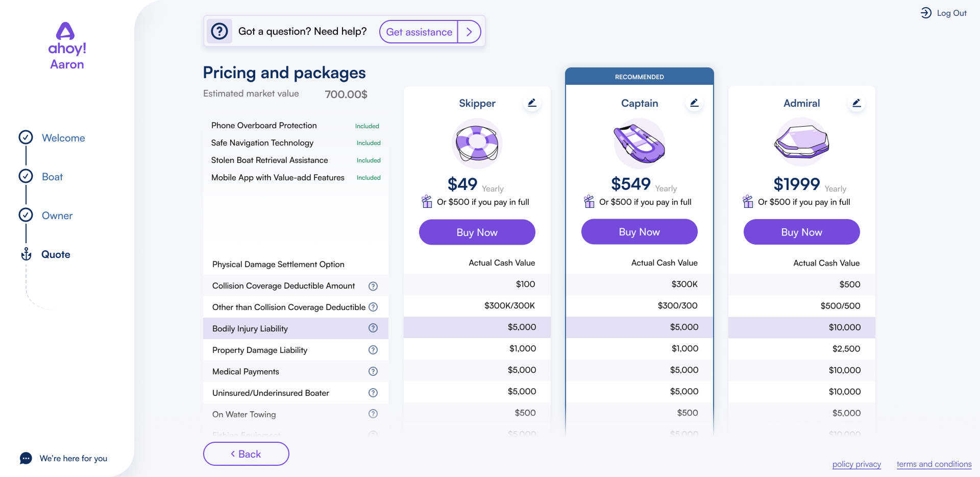Click the edit pencil on Admiral plan
Screen dimensions: 980x477
click(856, 103)
